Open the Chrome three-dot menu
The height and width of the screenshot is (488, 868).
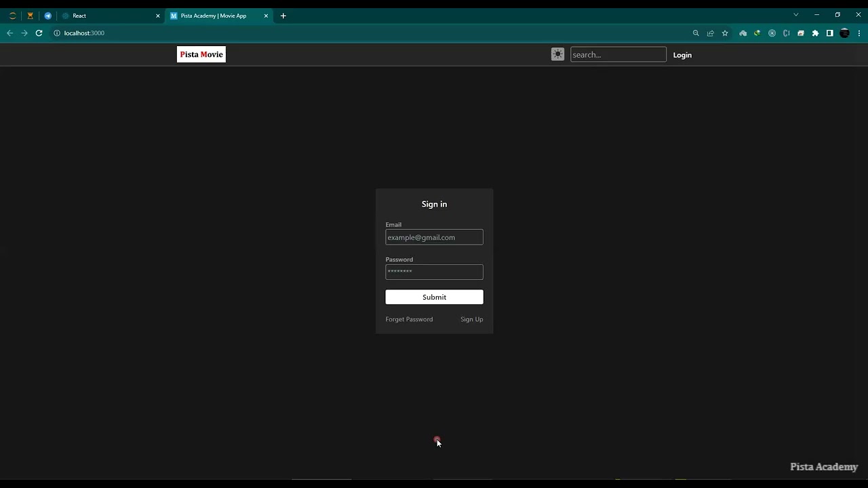tap(859, 33)
